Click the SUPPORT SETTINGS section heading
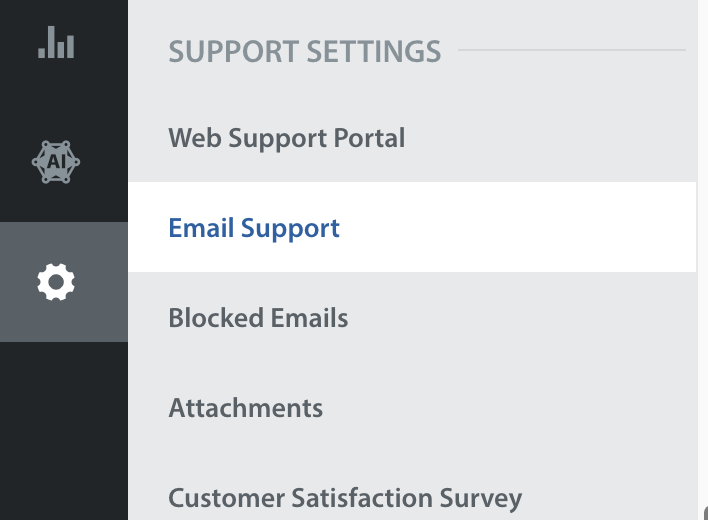This screenshot has width=708, height=520. pos(305,51)
